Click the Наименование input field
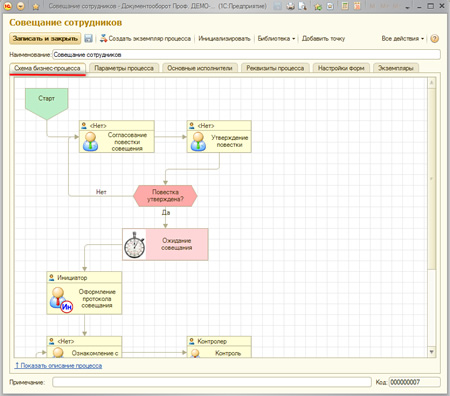This screenshot has width=450, height=396. (246, 55)
